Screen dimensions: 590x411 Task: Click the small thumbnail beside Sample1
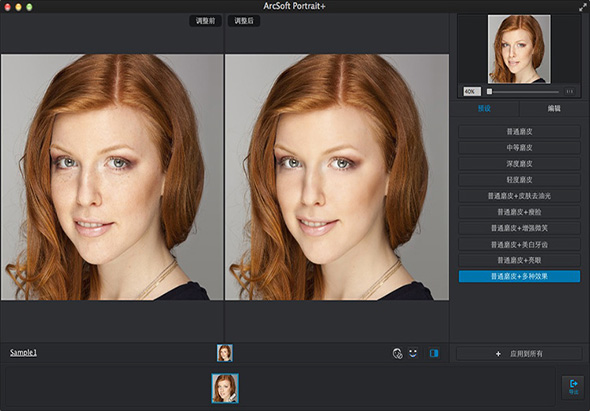[x=225, y=353]
